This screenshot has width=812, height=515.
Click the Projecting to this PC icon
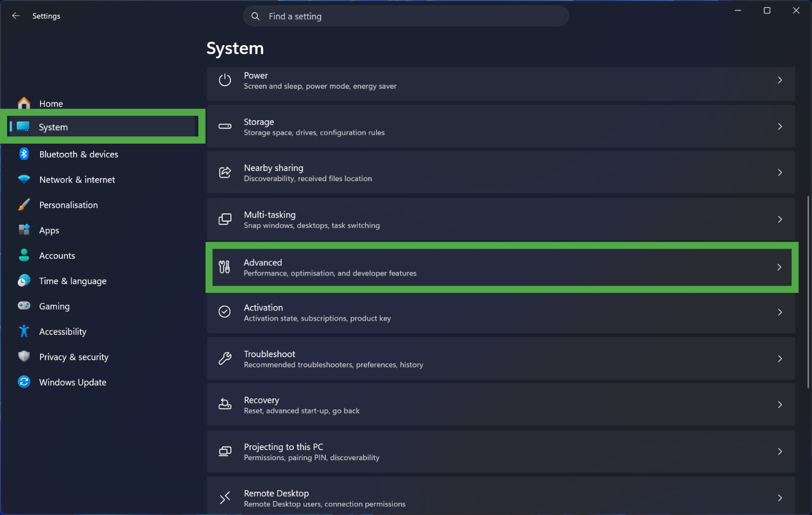(x=225, y=451)
